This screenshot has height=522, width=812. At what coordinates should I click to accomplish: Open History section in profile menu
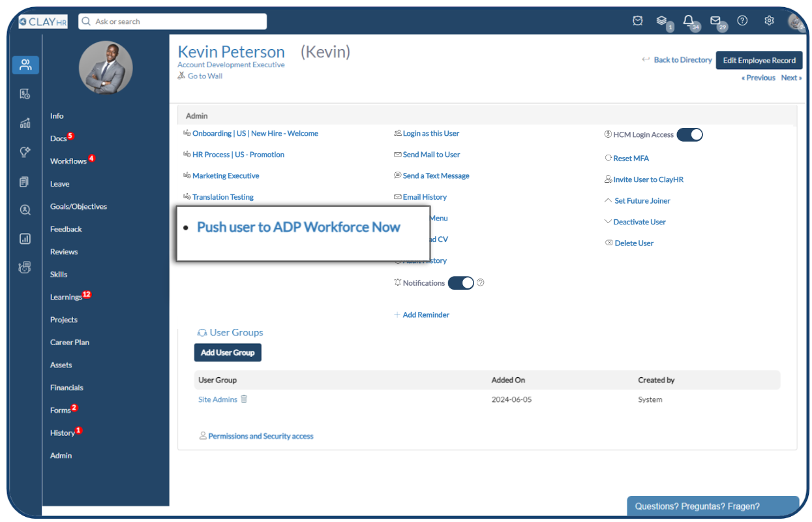click(63, 433)
